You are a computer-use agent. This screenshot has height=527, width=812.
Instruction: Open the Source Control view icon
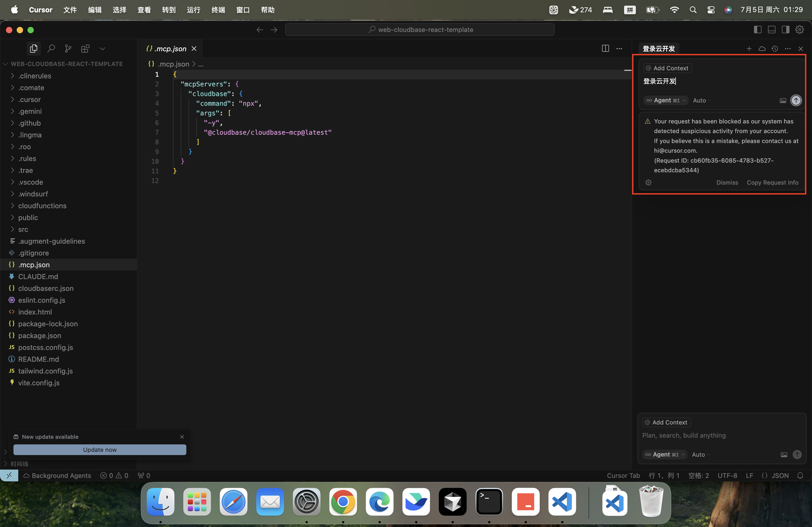(68, 49)
